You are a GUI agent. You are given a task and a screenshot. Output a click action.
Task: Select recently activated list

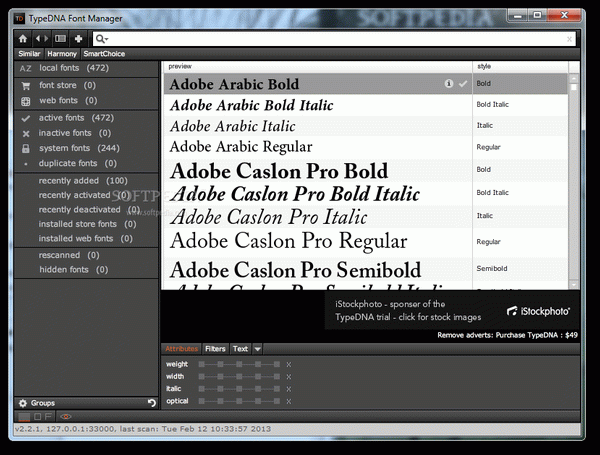coord(84,195)
